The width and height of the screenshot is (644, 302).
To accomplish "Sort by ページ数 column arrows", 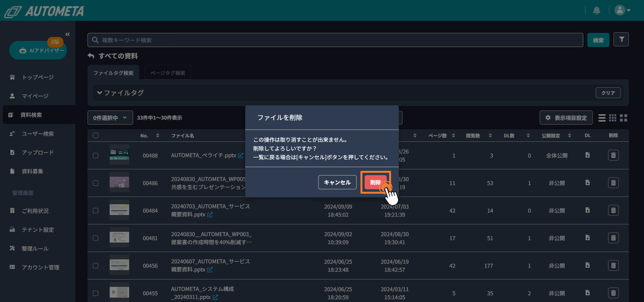I will [x=453, y=135].
